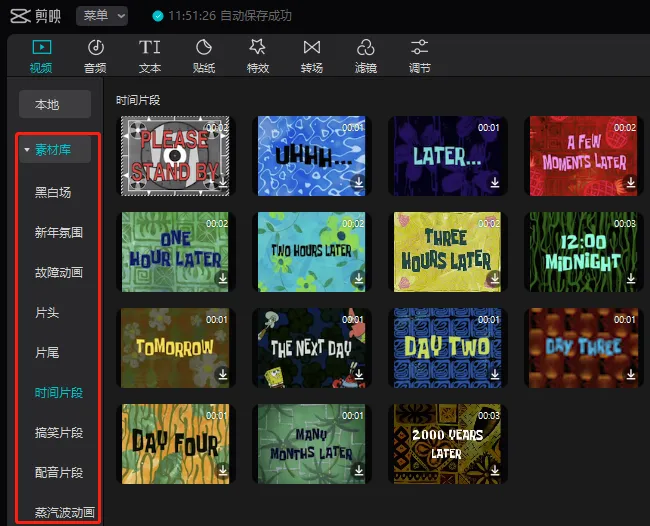Select the 故障动画 category

click(59, 272)
